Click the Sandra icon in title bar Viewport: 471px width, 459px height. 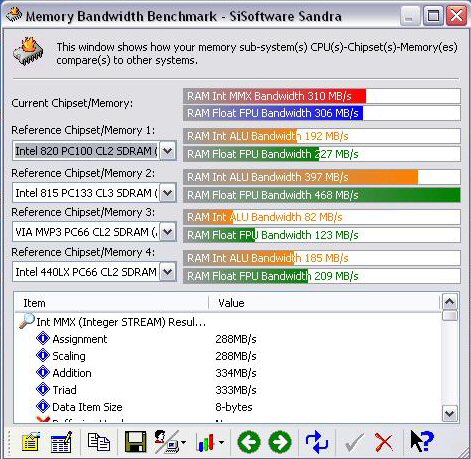pos(14,14)
